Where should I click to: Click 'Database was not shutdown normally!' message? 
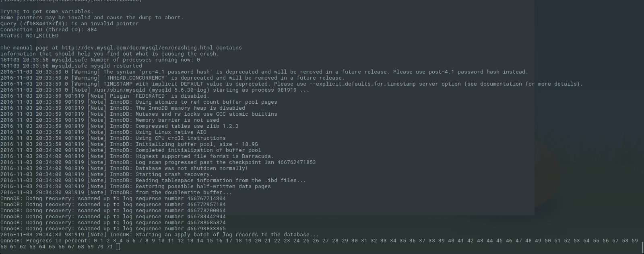[192, 168]
